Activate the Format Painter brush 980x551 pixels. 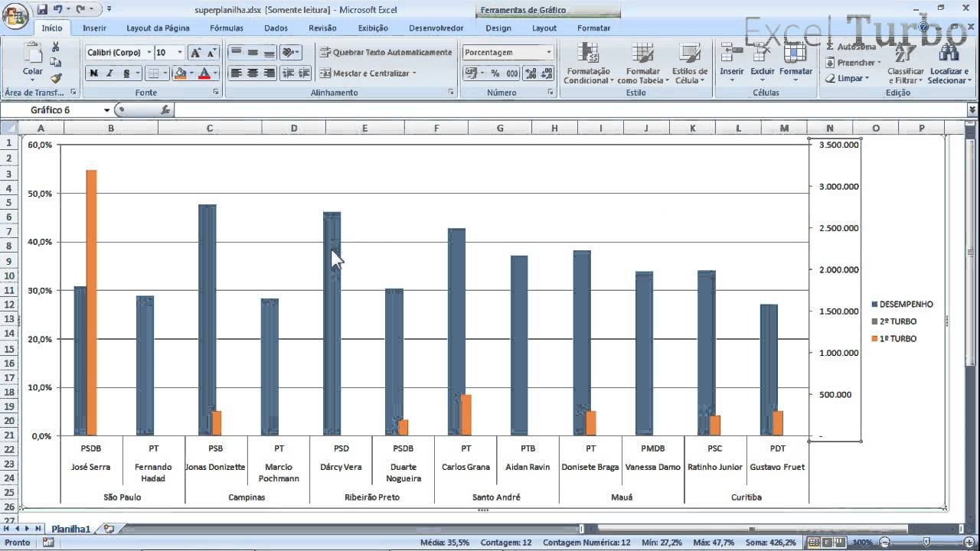[56, 78]
